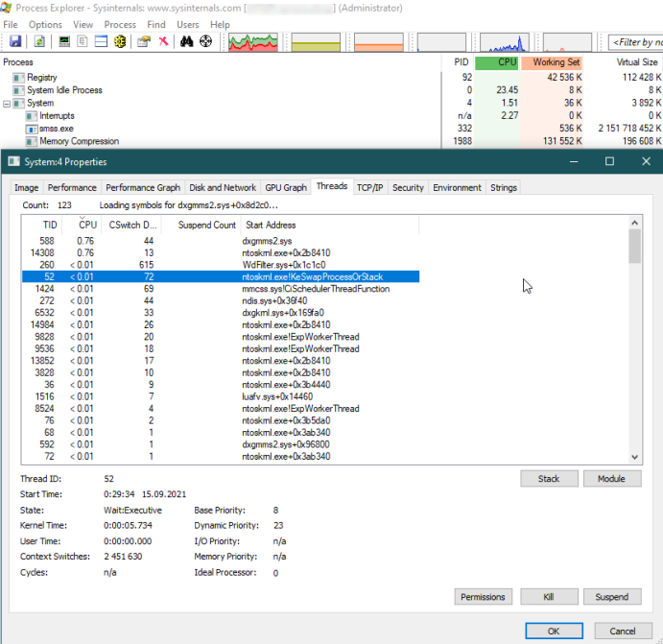This screenshot has width=663, height=644.
Task: Click the System process icon in tree
Action: [x=18, y=104]
